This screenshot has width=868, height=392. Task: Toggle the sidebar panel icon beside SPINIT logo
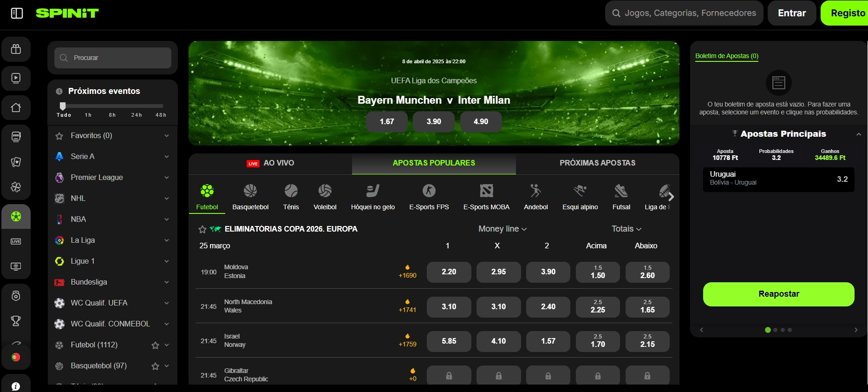17,13
